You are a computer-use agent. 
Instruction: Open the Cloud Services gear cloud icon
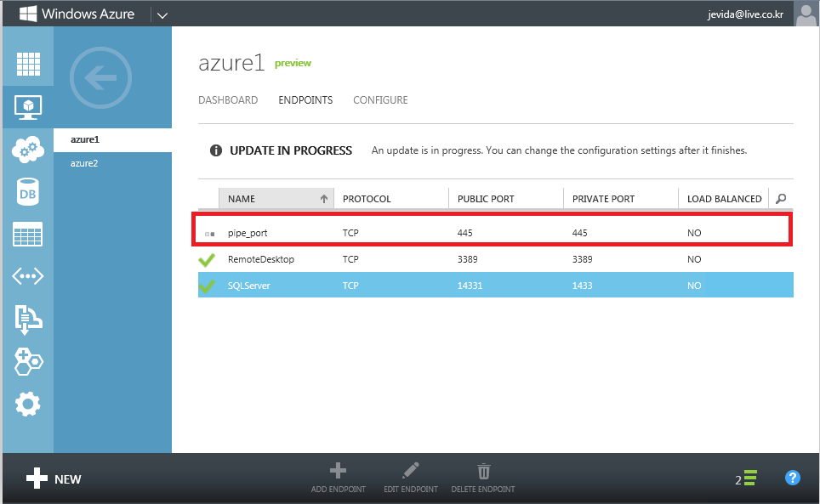[28, 150]
